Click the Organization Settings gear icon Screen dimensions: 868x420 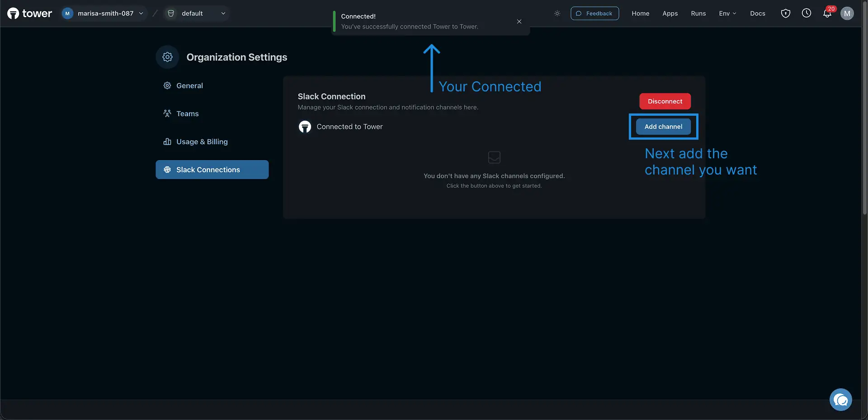click(x=168, y=57)
